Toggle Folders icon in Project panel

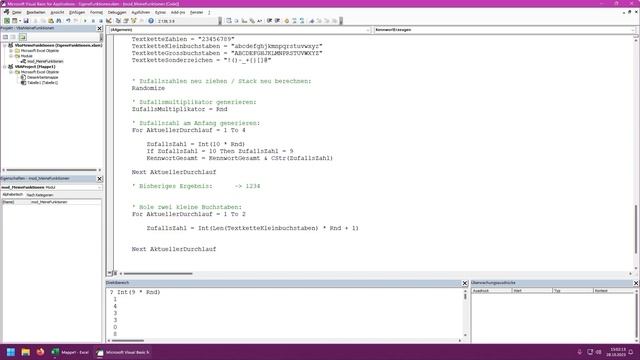point(22,37)
